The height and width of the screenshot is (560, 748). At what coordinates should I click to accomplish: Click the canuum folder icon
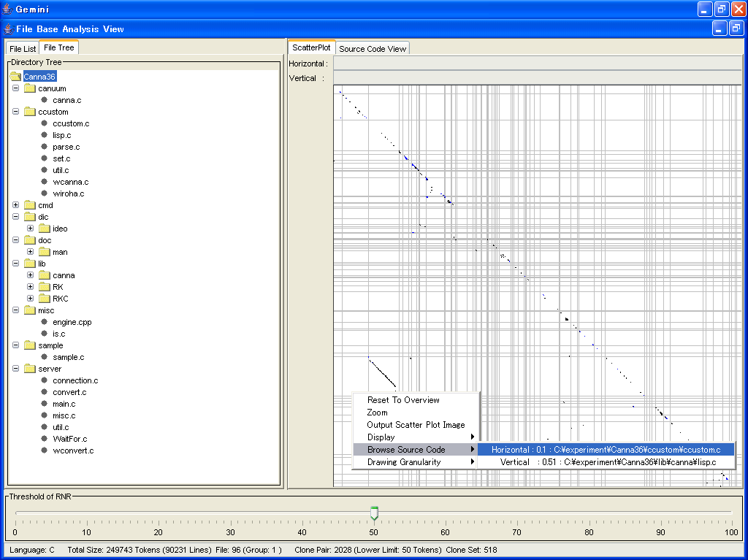(x=30, y=88)
